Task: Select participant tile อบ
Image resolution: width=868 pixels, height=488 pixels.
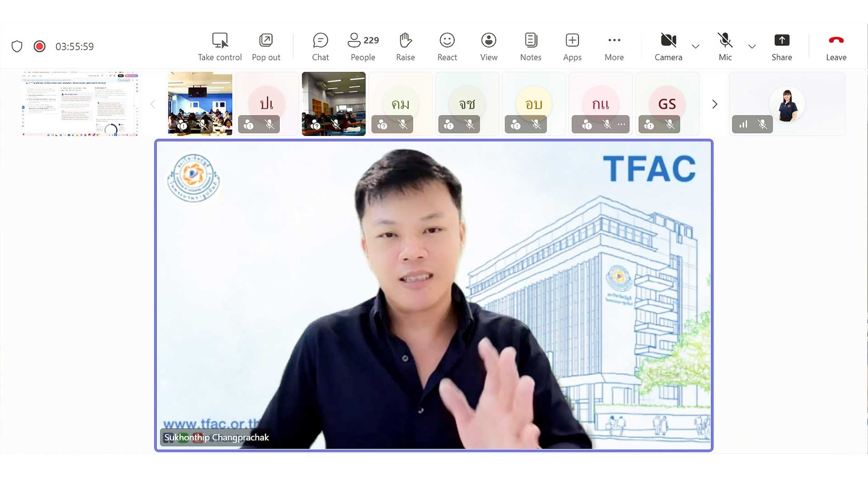Action: pyautogui.click(x=534, y=104)
